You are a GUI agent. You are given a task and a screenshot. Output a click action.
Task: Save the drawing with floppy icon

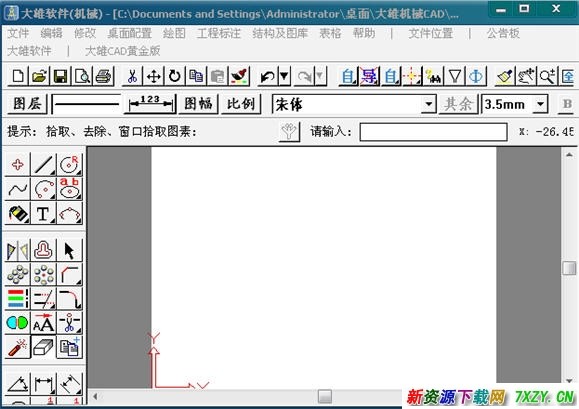pos(61,76)
